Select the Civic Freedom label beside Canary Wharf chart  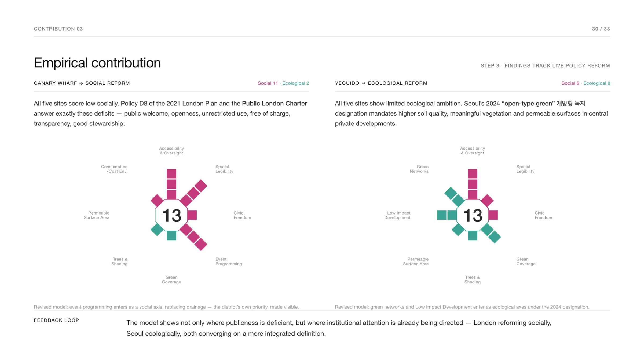pyautogui.click(x=242, y=215)
